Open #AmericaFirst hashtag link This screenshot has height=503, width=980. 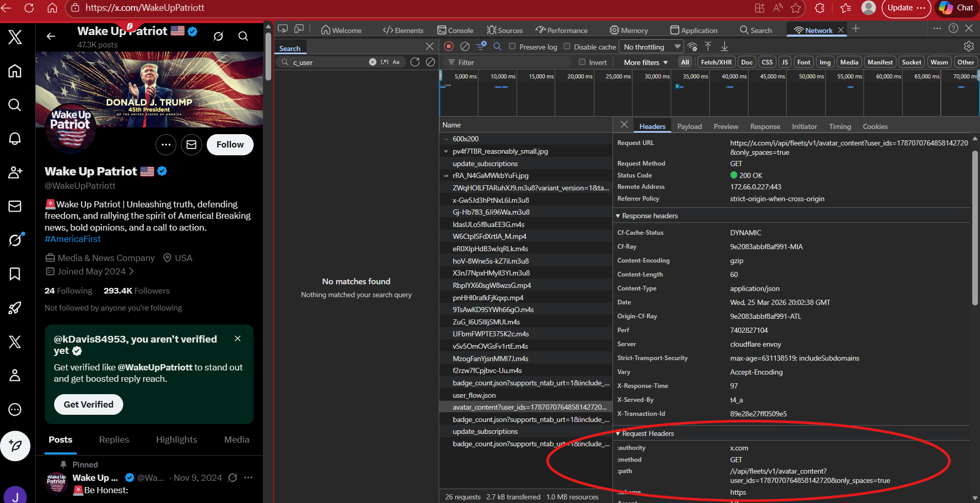(73, 239)
